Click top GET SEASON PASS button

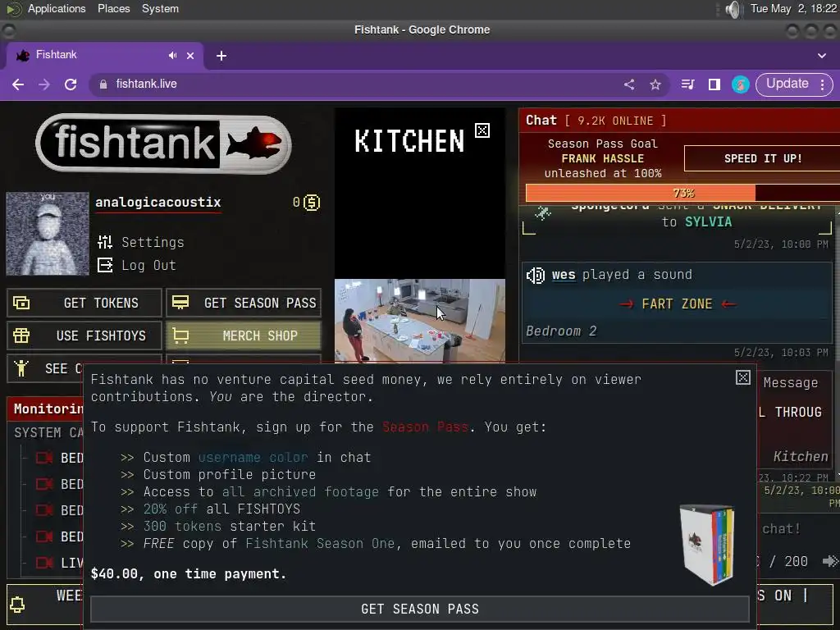(244, 303)
